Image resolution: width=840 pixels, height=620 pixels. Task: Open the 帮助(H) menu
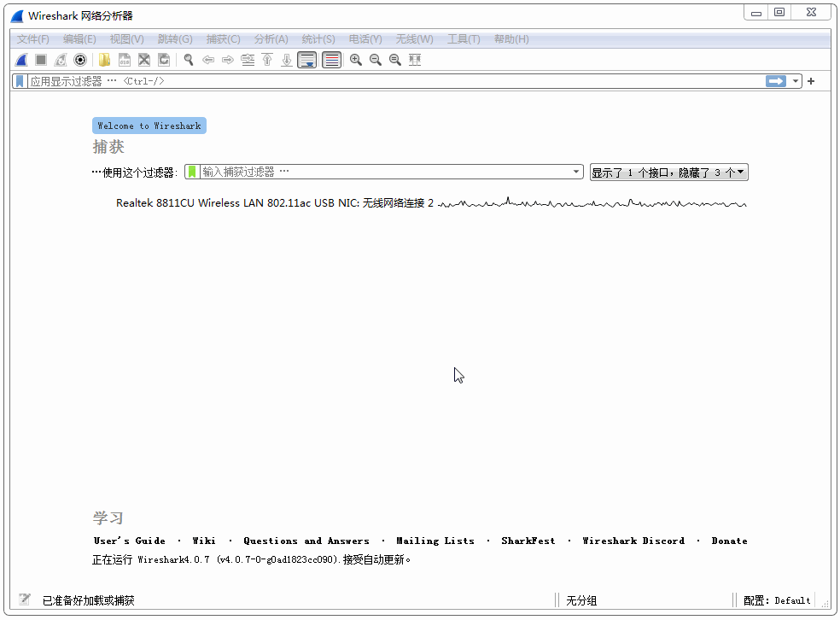coord(511,39)
